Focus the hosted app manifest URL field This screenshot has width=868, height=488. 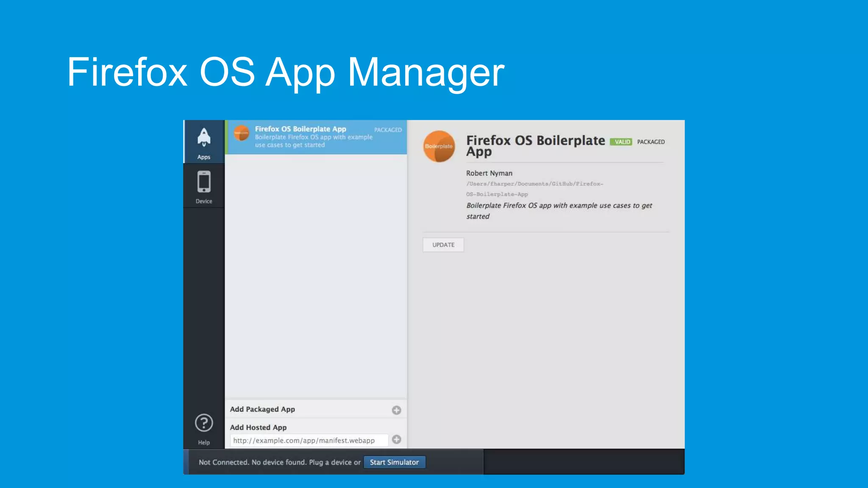coord(309,441)
